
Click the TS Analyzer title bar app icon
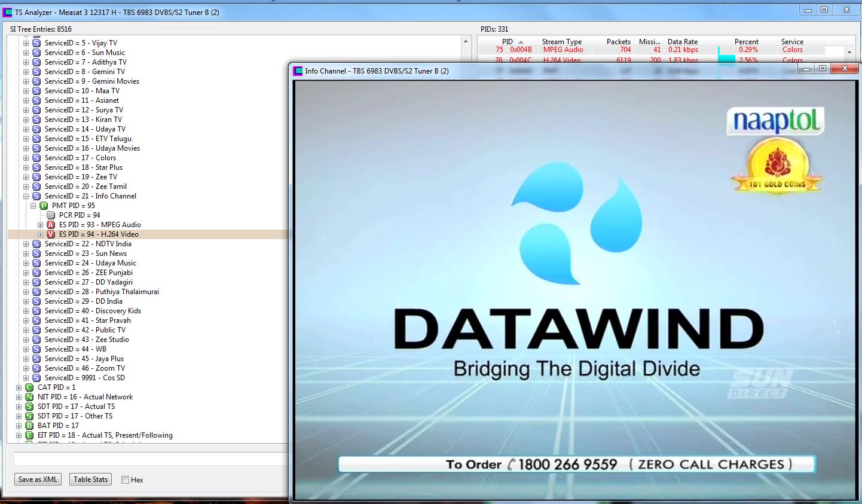(8, 12)
